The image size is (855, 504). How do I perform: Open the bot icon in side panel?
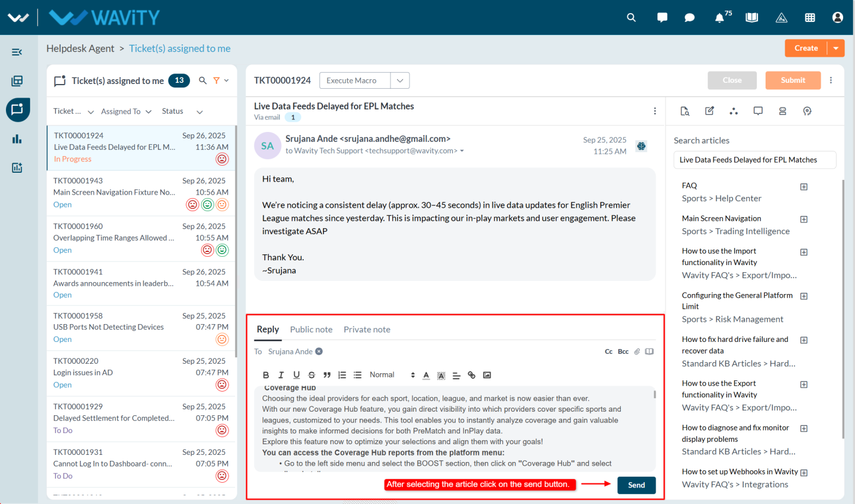[x=782, y=111]
